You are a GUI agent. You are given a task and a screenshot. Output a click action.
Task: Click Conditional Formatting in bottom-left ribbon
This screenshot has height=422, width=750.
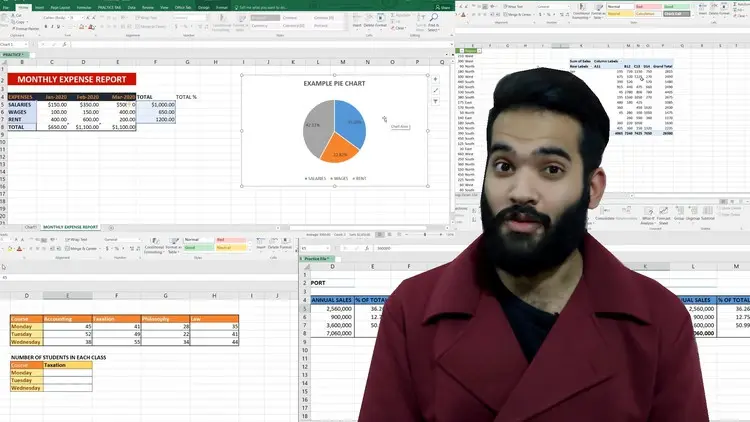(154, 246)
